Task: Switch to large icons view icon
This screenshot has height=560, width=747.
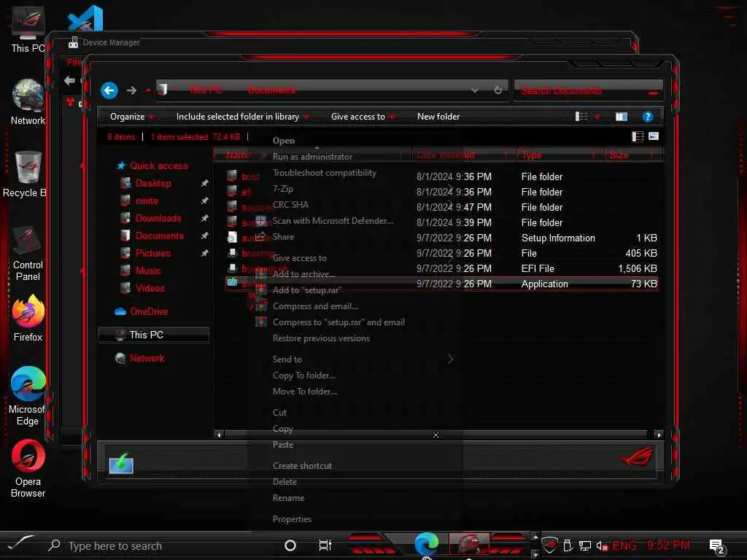Action: pos(654,136)
